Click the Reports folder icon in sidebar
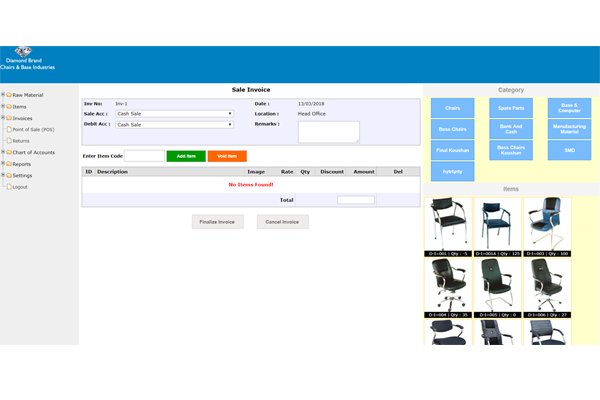 (x=9, y=164)
